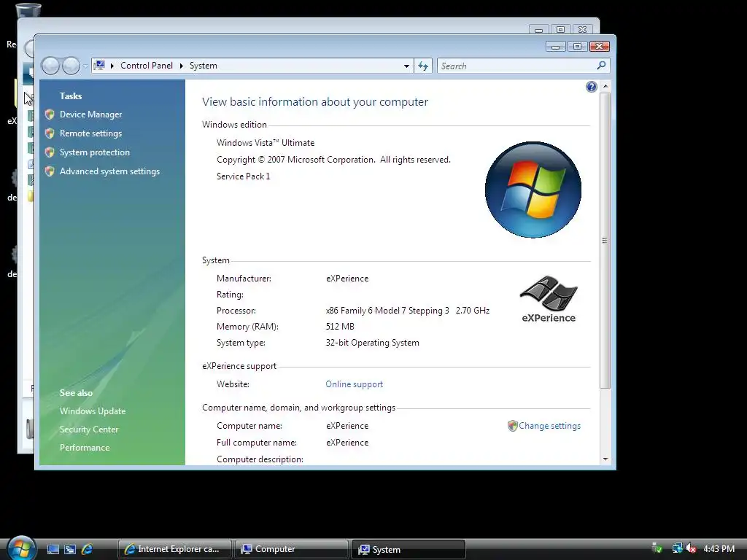The height and width of the screenshot is (560, 747).
Task: Open Remote settings link
Action: (x=90, y=133)
